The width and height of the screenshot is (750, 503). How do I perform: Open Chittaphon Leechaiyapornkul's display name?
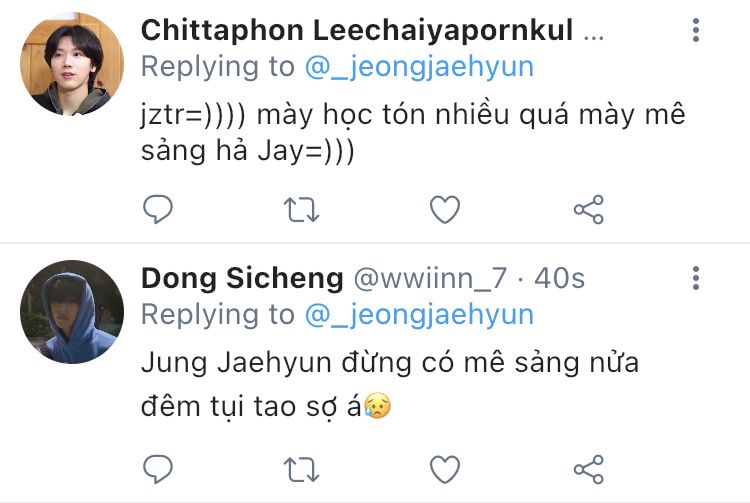357,30
